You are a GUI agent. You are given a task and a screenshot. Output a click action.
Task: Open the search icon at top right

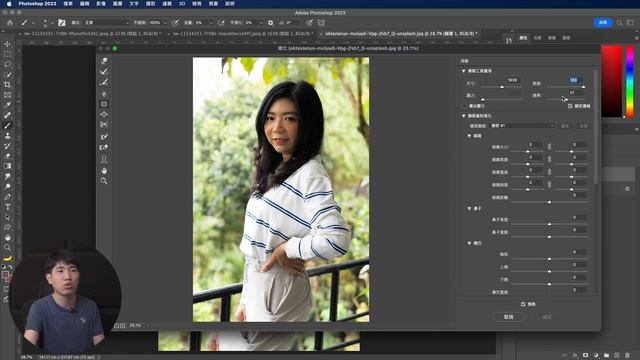pyautogui.click(x=619, y=22)
